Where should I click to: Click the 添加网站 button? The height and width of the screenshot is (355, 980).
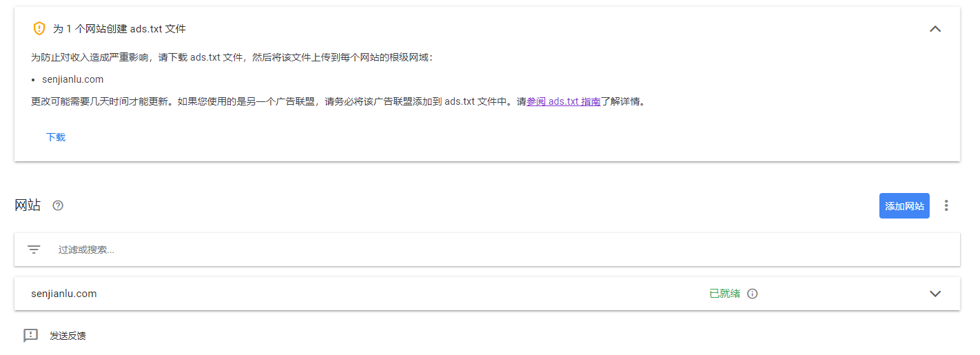pyautogui.click(x=904, y=206)
